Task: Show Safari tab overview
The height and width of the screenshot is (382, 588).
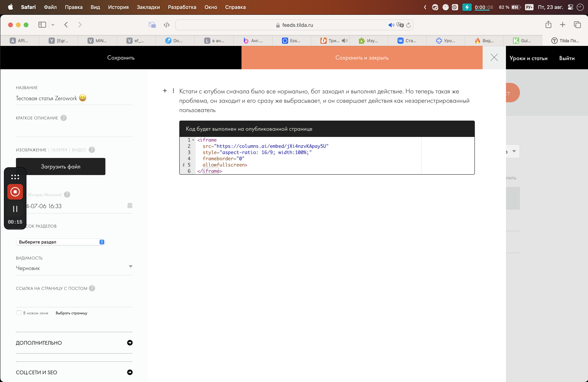Action: pos(577,25)
